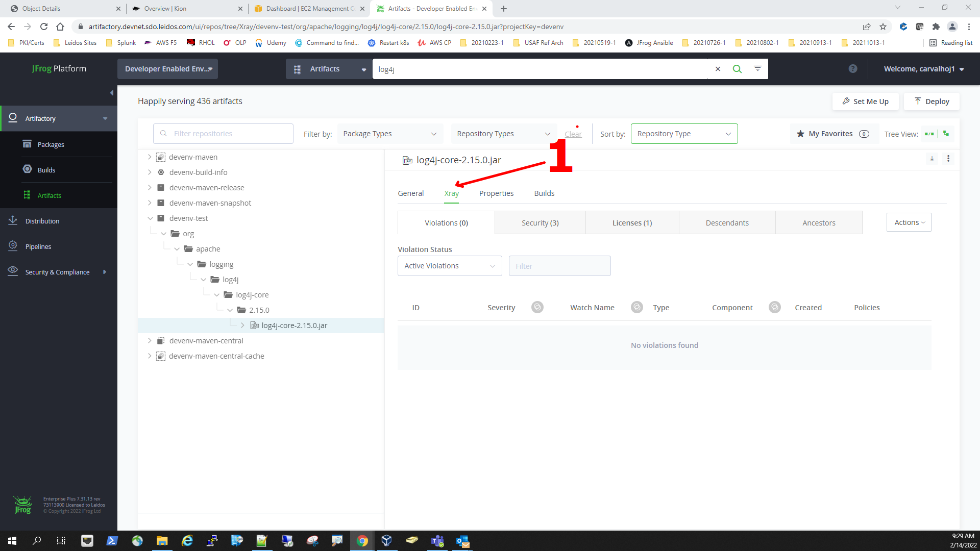
Task: Open the Ancestors tab
Action: [819, 223]
